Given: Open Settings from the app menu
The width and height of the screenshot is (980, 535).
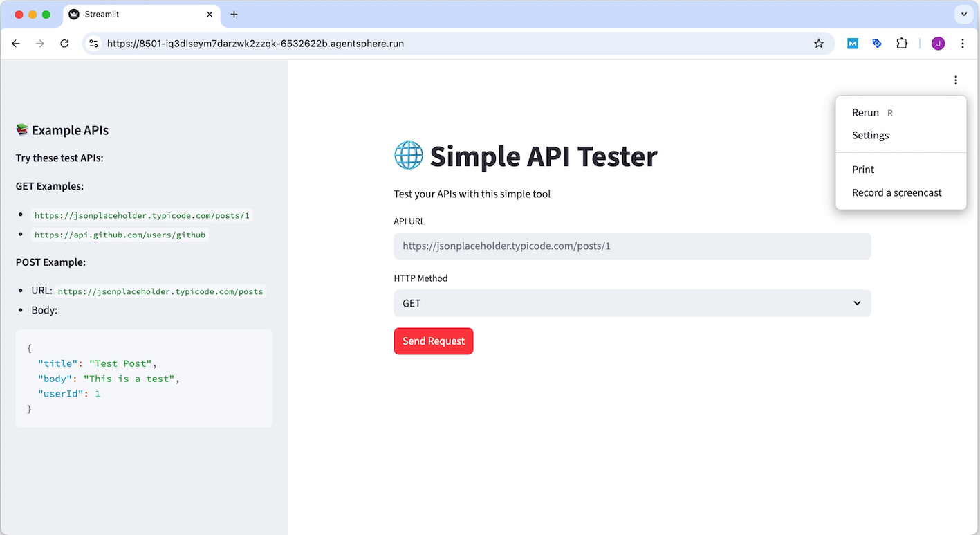Looking at the screenshot, I should coord(870,135).
